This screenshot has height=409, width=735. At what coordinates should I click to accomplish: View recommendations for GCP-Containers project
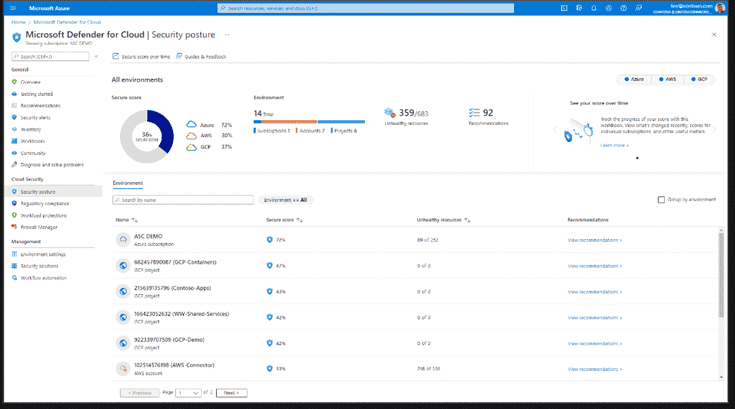click(x=594, y=266)
